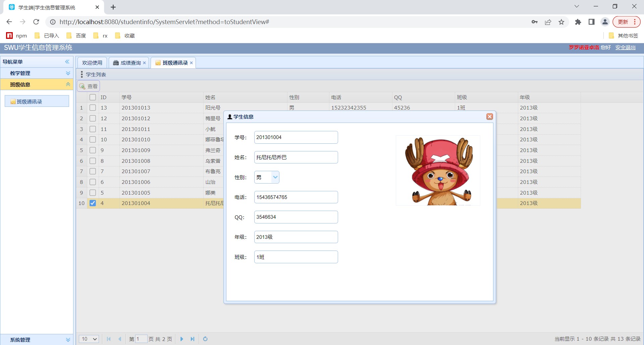Click the 学号 field in the dialog
This screenshot has height=345, width=644.
[x=296, y=137]
